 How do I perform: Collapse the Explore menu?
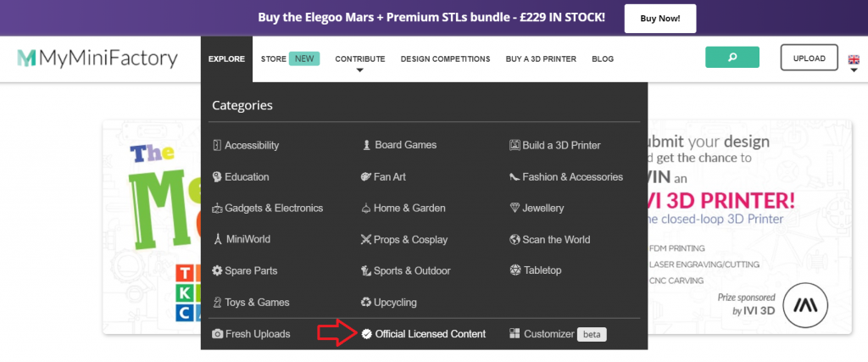[x=226, y=59]
